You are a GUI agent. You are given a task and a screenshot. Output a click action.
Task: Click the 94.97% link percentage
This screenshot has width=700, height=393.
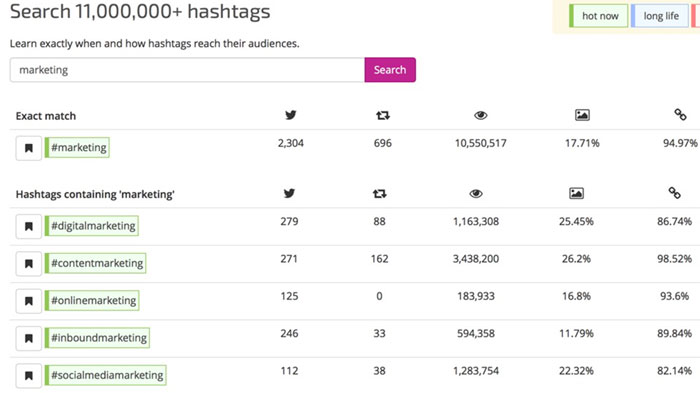tap(680, 143)
